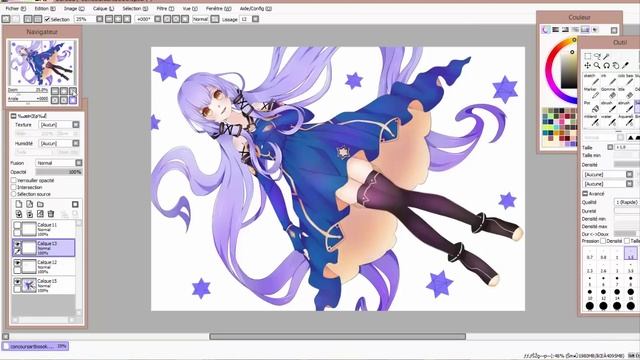
Task: Toggle Pression Densité checkbox
Action: (x=603, y=241)
